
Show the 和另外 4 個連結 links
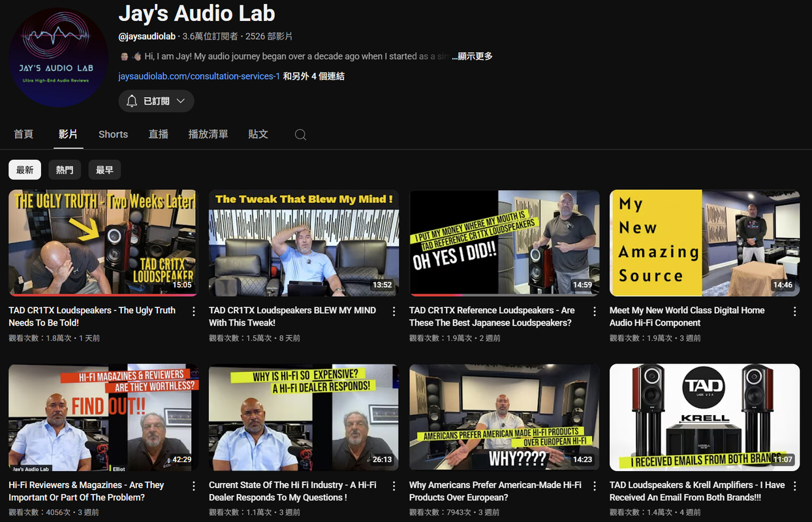(x=314, y=76)
